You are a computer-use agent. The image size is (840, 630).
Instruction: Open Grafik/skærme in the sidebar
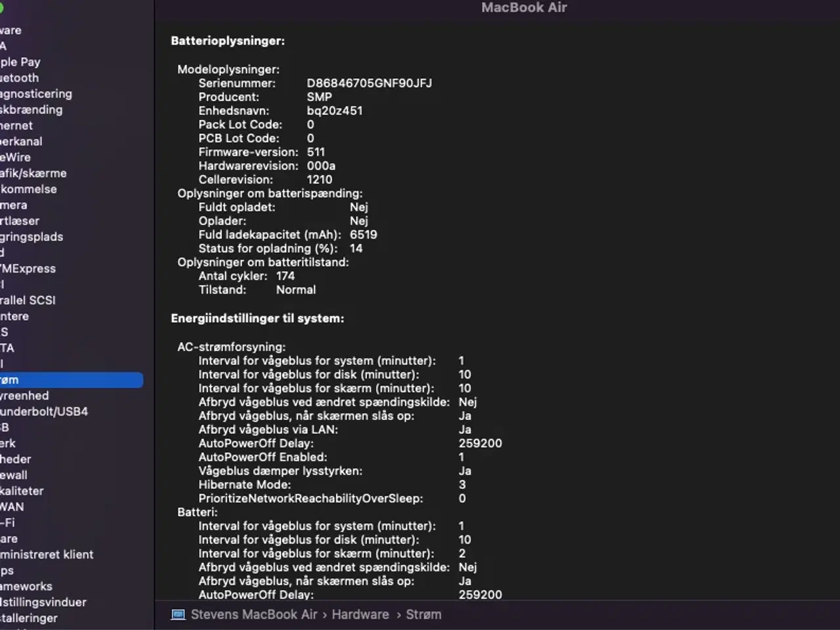(33, 173)
